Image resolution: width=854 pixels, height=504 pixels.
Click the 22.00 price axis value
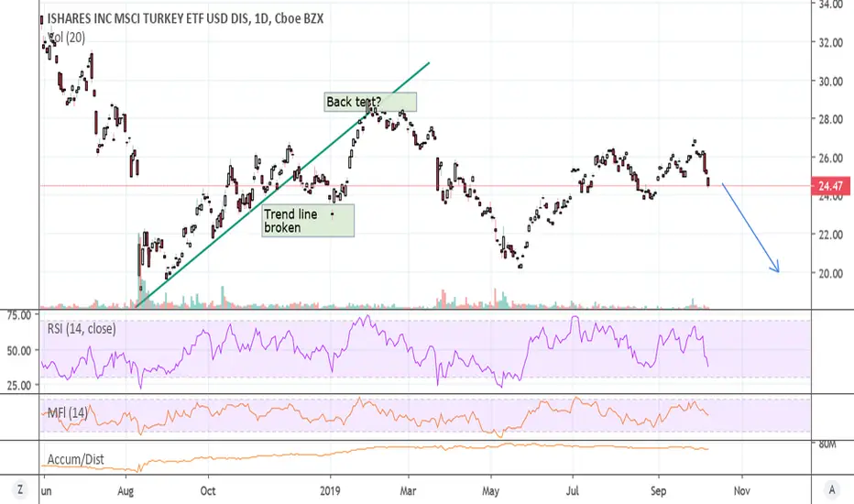[x=830, y=235]
